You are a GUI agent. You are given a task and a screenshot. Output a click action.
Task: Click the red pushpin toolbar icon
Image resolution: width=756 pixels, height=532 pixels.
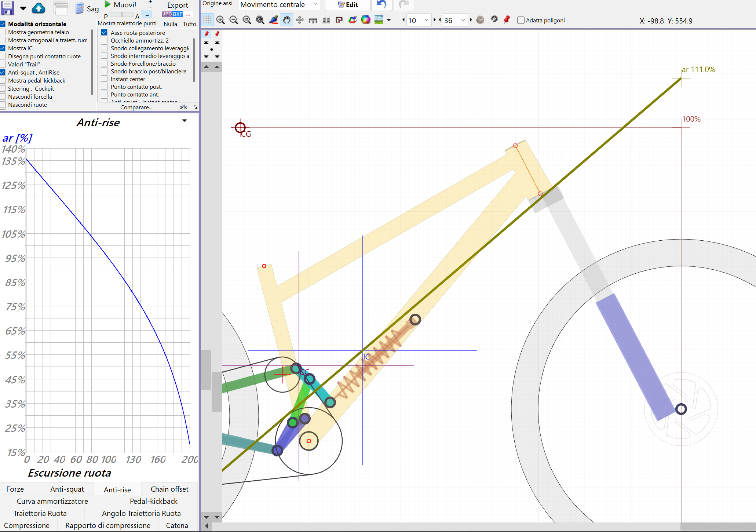click(507, 19)
